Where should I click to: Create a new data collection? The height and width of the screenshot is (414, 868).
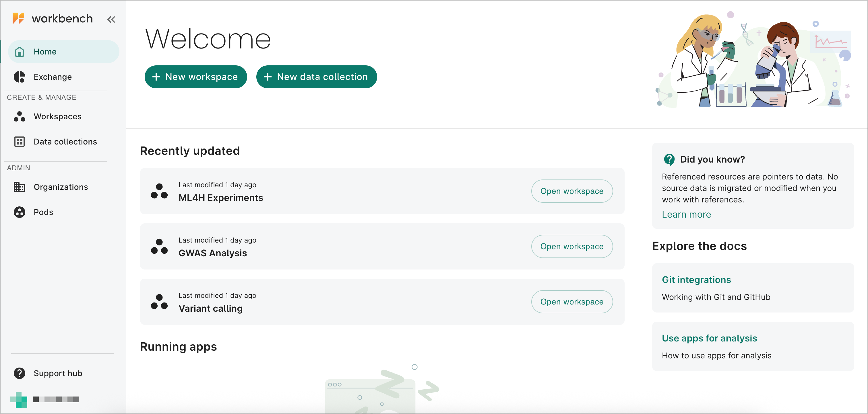pyautogui.click(x=316, y=77)
